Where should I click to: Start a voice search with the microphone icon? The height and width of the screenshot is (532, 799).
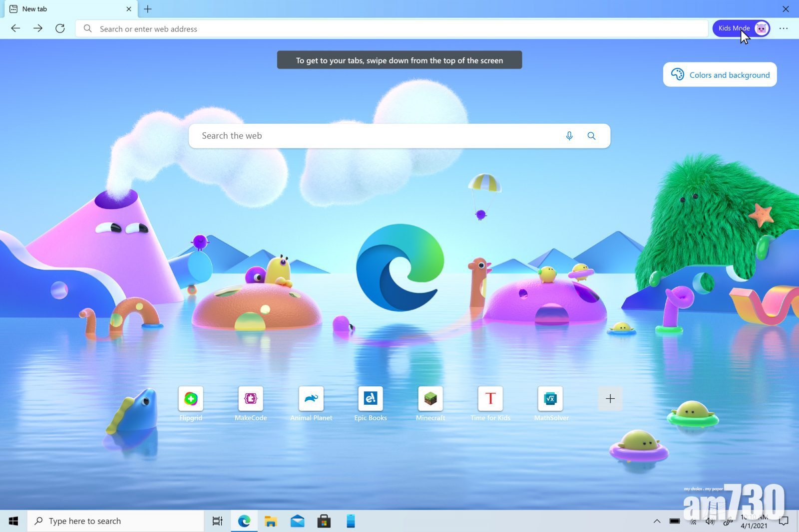[569, 135]
